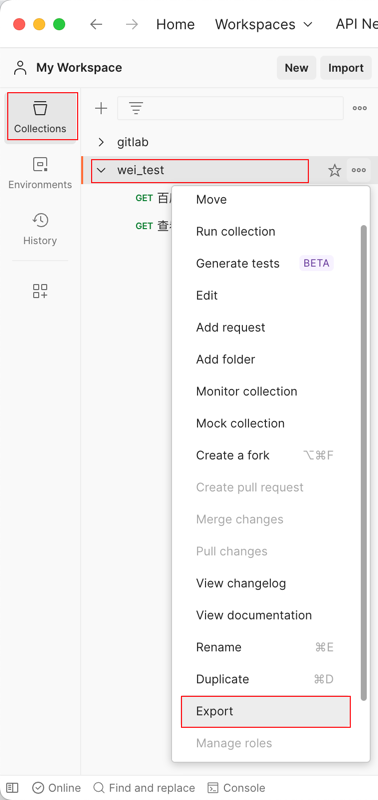Screen dimensions: 378x800
Task: Click the forward navigation arrow
Action: pos(132,24)
